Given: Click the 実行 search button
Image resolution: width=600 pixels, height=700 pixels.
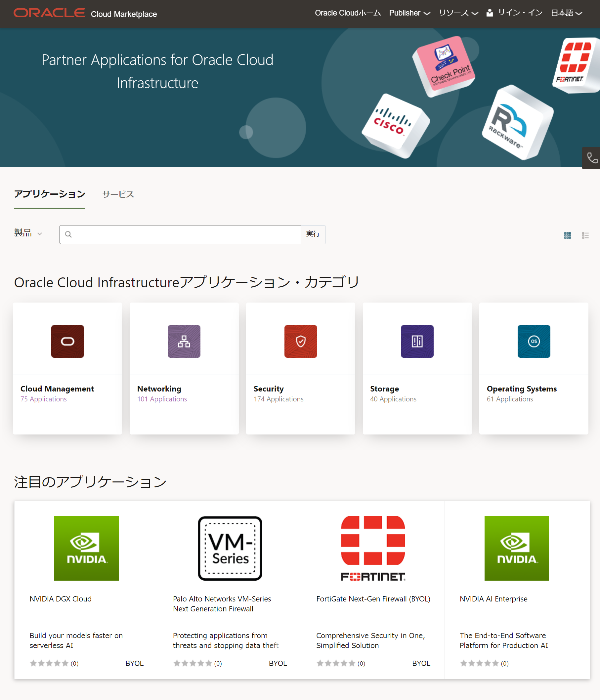Looking at the screenshot, I should click(x=312, y=234).
